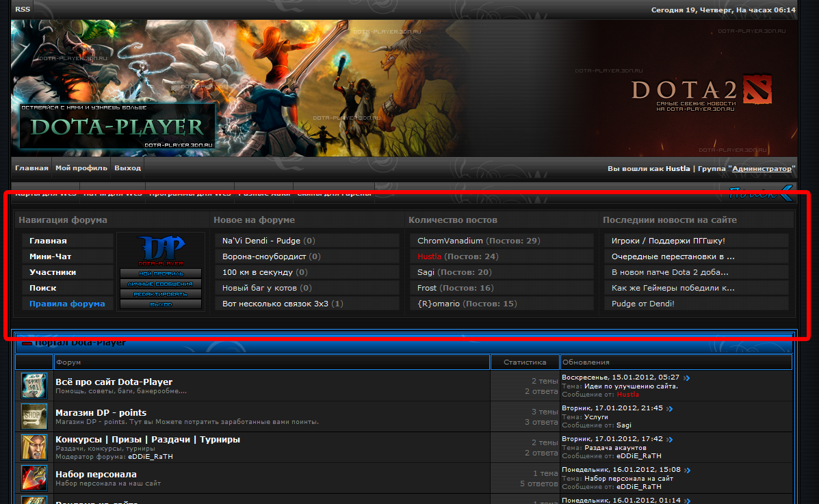Image resolution: width=819 pixels, height=504 pixels.
Task: Open Frost user with 16 posts
Action: point(427,288)
